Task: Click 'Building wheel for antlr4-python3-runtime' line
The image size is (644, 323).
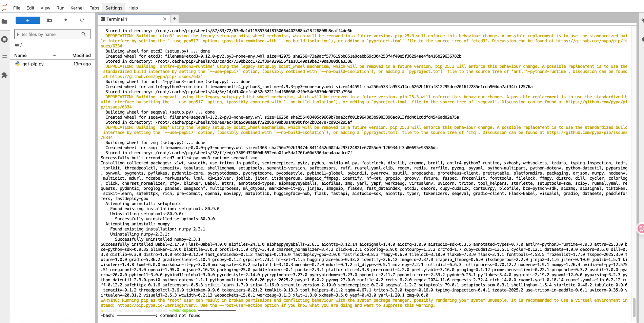Action: coord(178,82)
